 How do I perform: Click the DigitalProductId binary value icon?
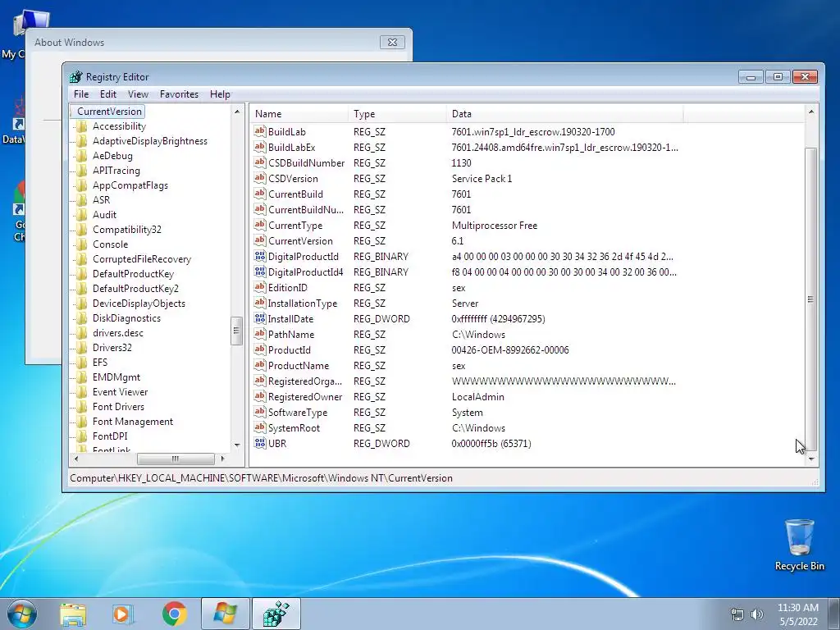click(x=260, y=256)
